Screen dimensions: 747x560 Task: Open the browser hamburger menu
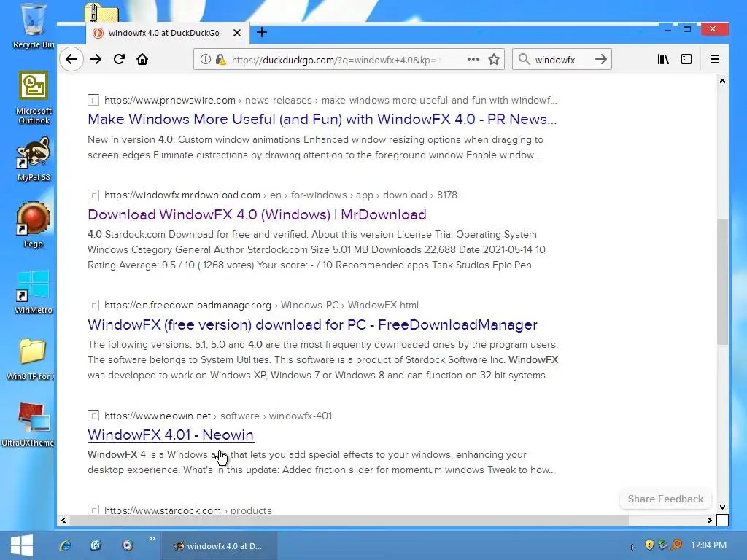click(x=715, y=60)
